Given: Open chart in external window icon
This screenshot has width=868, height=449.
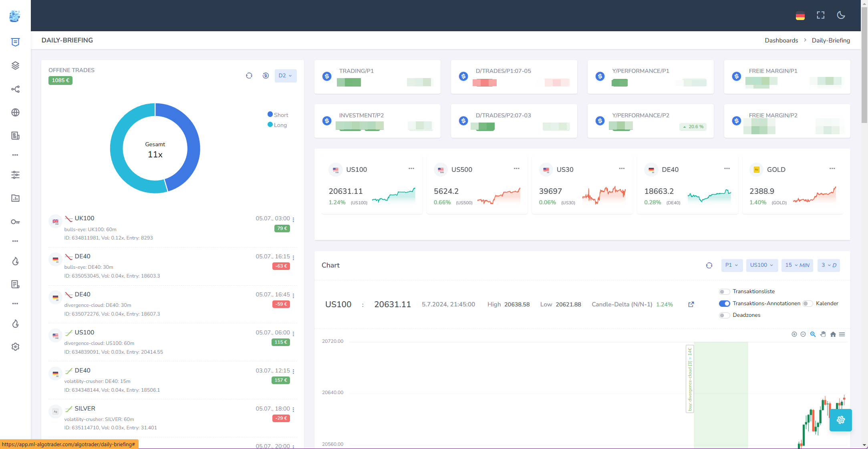Looking at the screenshot, I should (691, 304).
